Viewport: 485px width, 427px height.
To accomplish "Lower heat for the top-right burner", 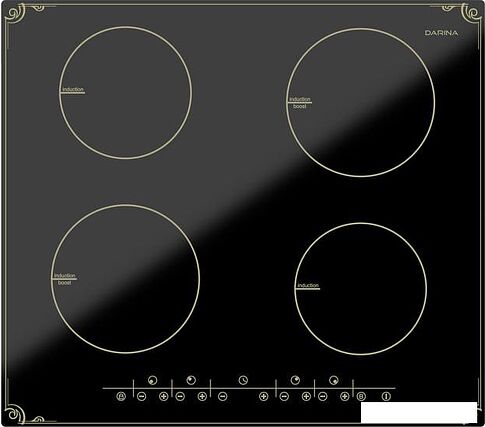I will (284, 396).
